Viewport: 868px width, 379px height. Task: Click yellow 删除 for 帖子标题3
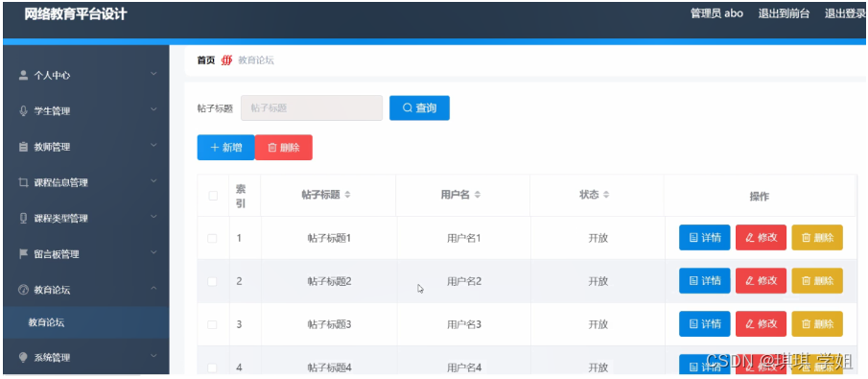pyautogui.click(x=817, y=324)
